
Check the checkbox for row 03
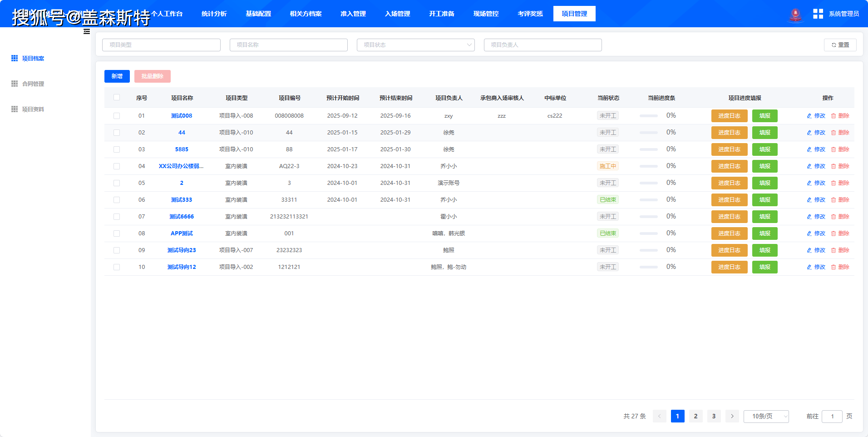click(117, 149)
